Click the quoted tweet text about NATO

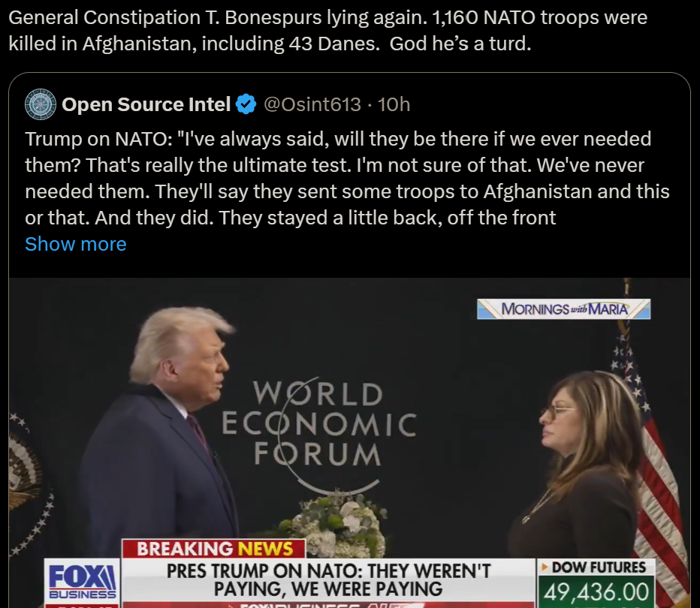pyautogui.click(x=347, y=179)
